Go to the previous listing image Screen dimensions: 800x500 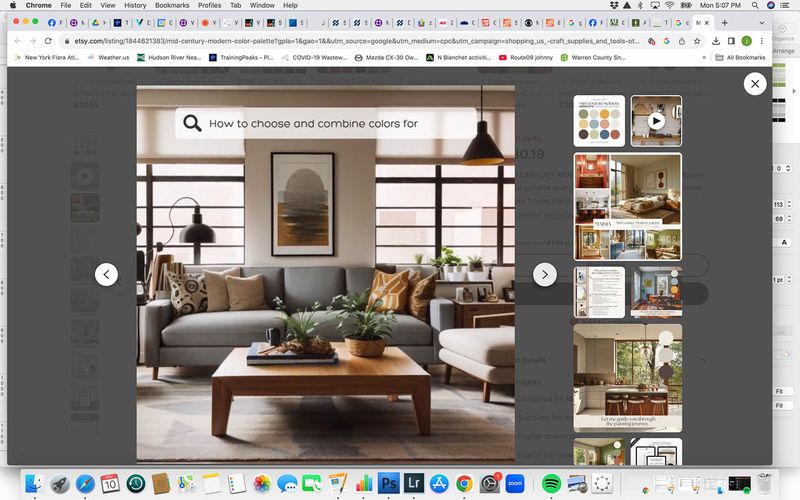pyautogui.click(x=106, y=274)
